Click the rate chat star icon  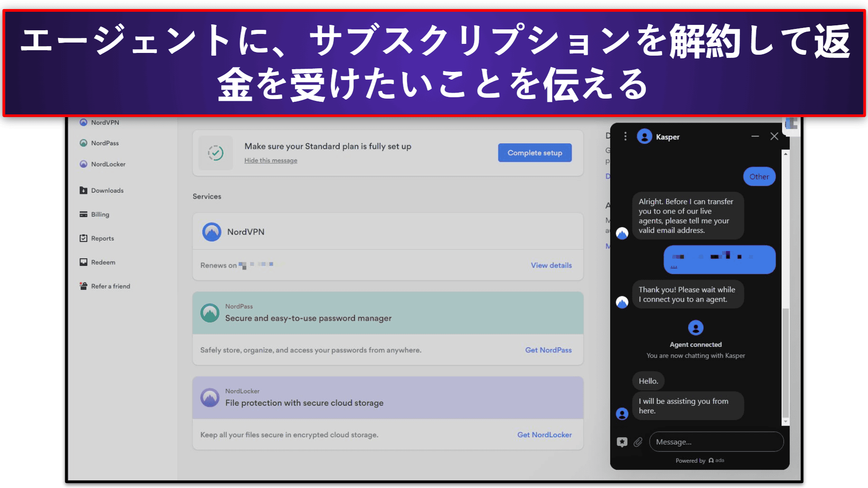622,442
